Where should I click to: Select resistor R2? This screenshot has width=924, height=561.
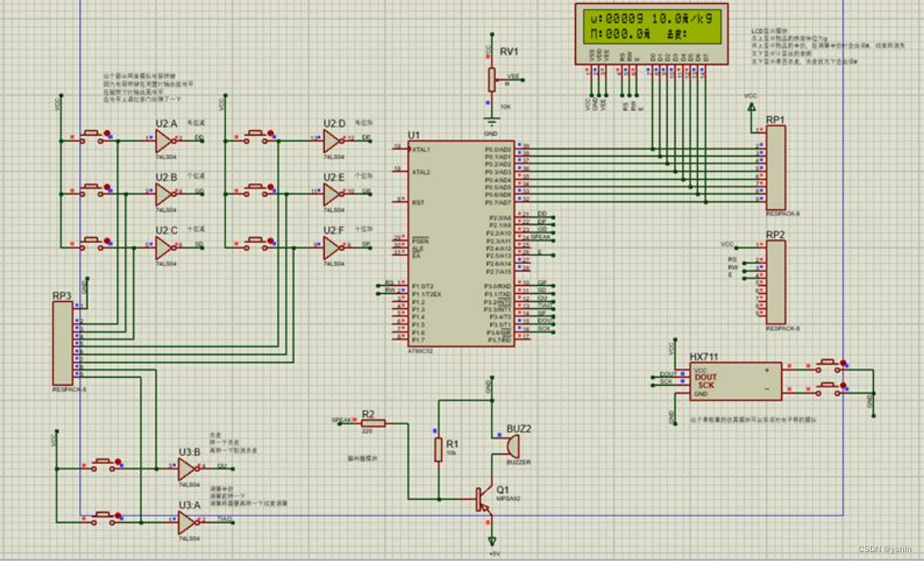coord(374,423)
